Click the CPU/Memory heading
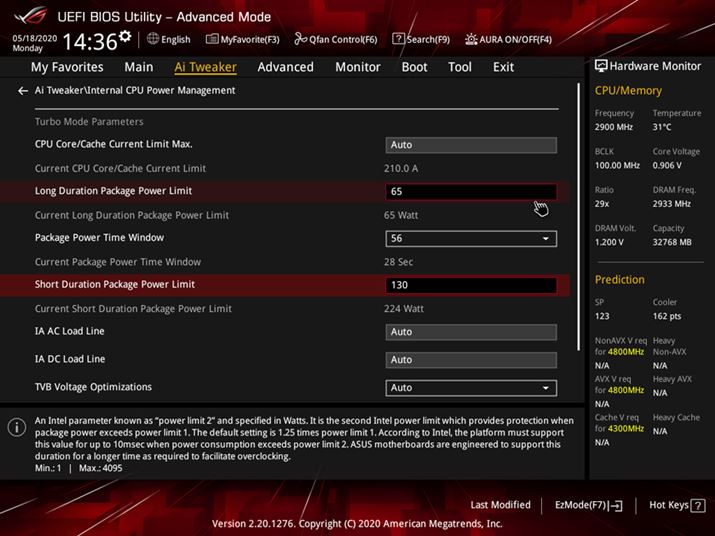Screen dimensions: 715x536 pos(628,91)
